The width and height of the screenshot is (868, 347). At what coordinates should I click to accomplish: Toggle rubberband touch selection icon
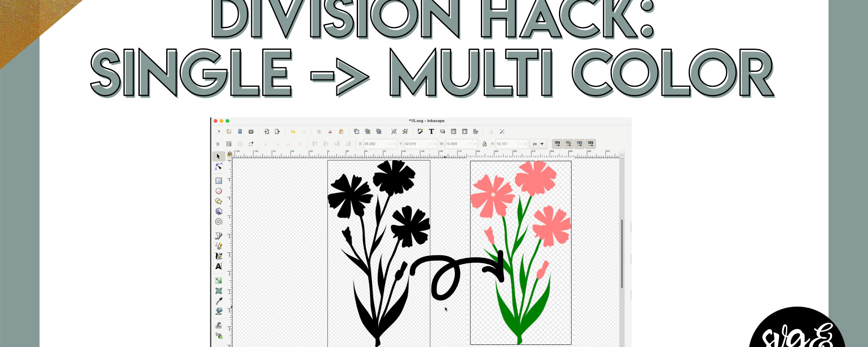click(251, 144)
